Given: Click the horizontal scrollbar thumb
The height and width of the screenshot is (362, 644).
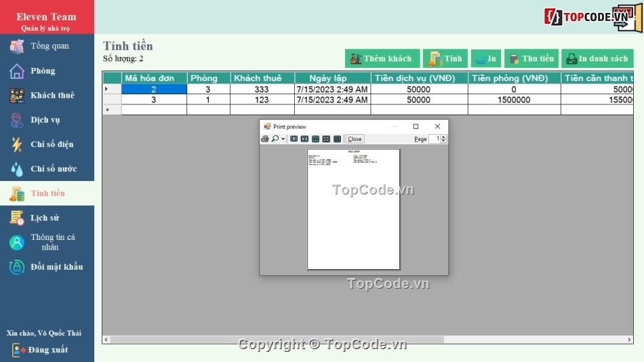Looking at the screenshot, I should pyautogui.click(x=277, y=340).
